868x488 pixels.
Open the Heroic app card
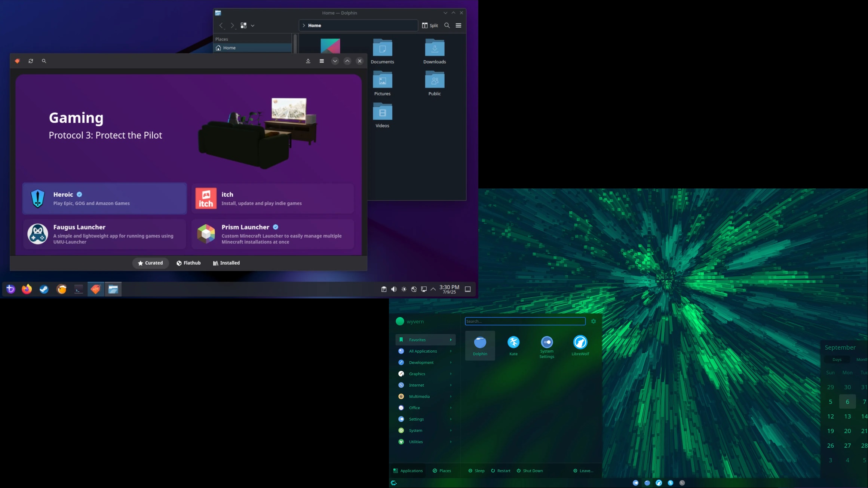coord(104,199)
